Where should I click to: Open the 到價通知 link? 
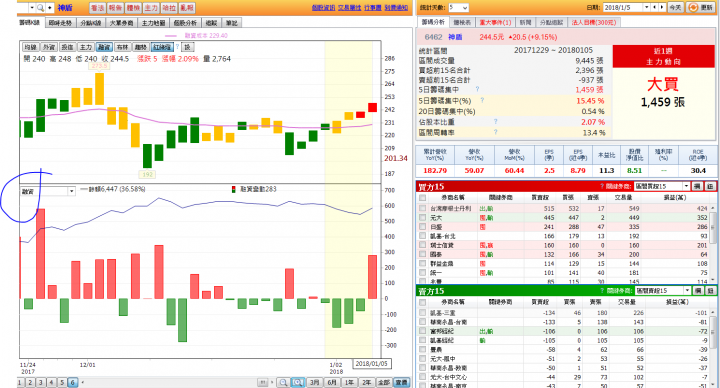point(396,8)
